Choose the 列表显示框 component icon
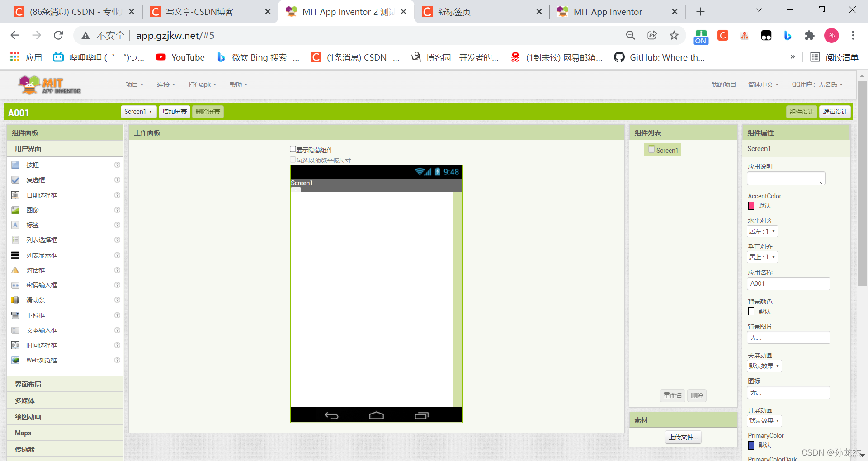868x461 pixels. [15, 255]
